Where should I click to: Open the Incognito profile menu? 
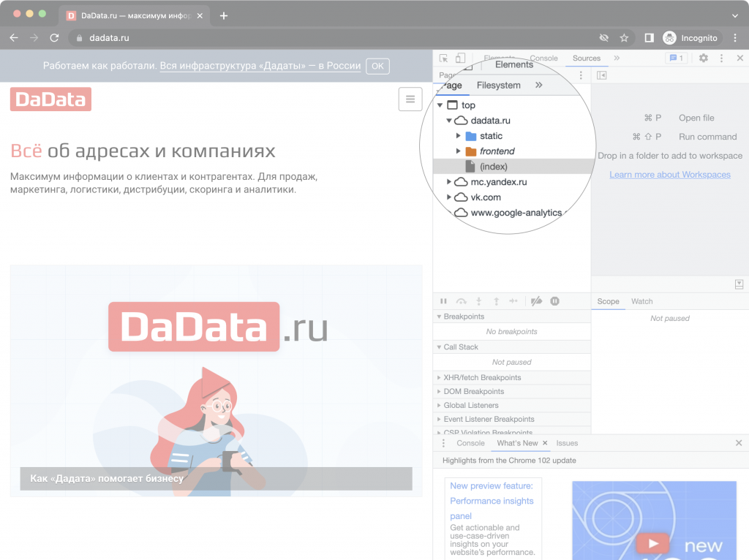click(690, 38)
